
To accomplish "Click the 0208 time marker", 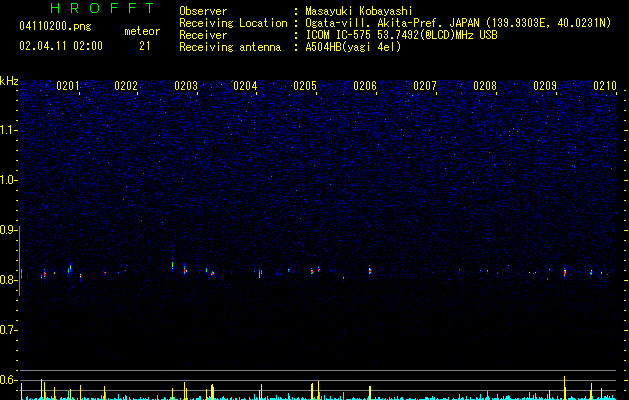I will pos(485,86).
